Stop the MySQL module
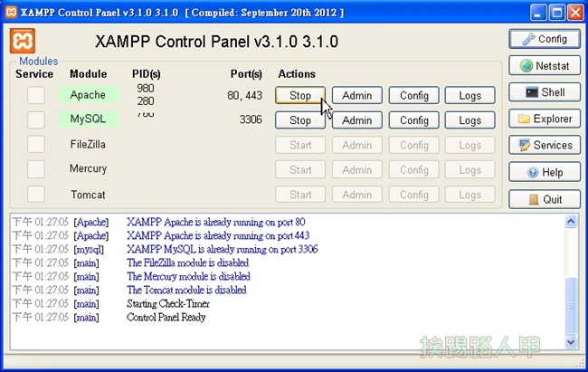This screenshot has height=372, width=588. point(300,120)
